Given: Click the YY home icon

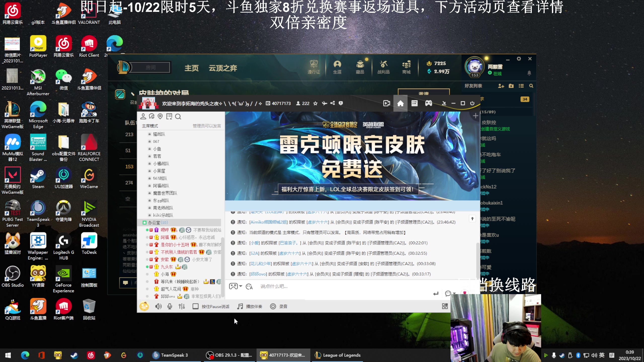Looking at the screenshot, I should [400, 103].
